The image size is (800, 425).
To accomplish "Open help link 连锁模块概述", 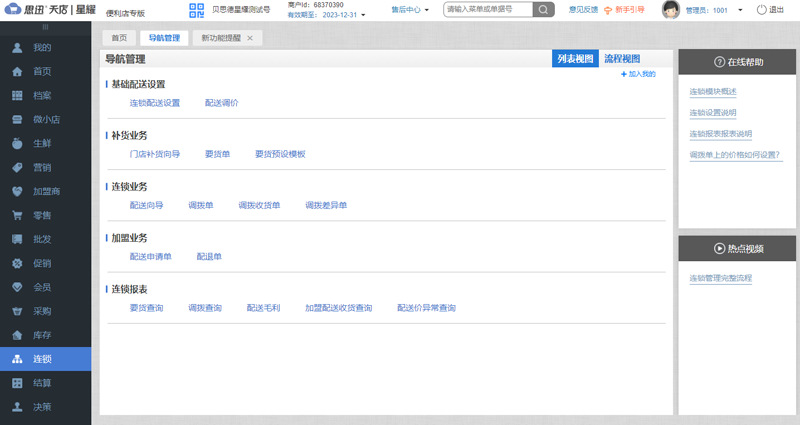I will (713, 92).
